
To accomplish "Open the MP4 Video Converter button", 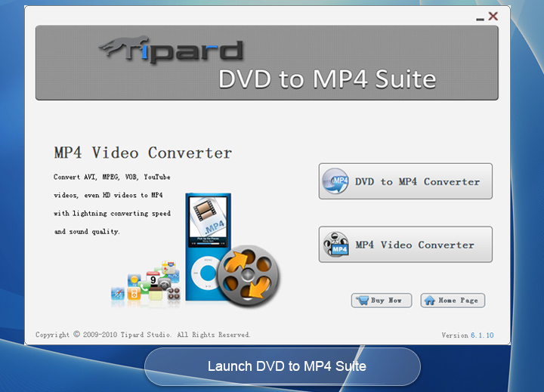I will [x=405, y=245].
